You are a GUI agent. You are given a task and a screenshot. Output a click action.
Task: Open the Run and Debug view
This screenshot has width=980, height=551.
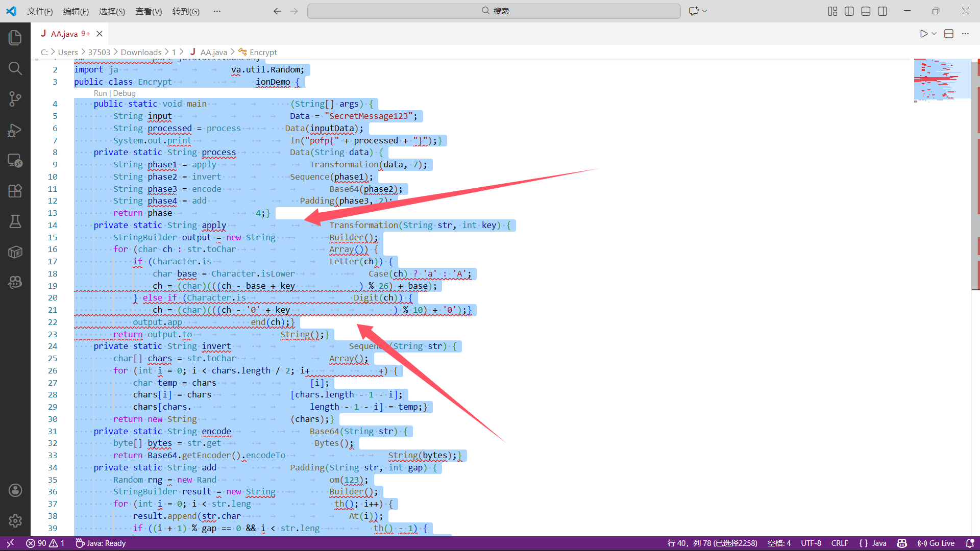click(15, 130)
